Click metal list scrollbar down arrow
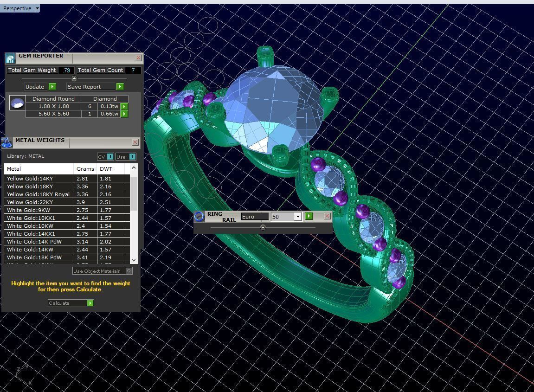The height and width of the screenshot is (392, 534). pyautogui.click(x=134, y=260)
